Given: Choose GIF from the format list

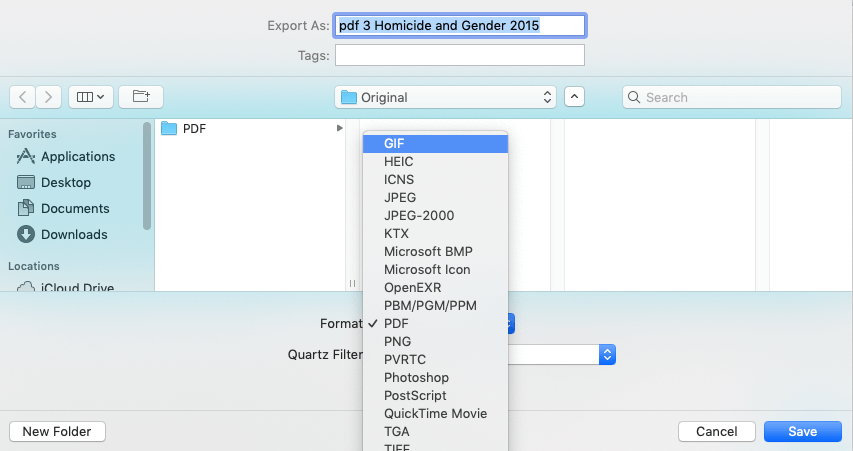Looking at the screenshot, I should coord(394,143).
